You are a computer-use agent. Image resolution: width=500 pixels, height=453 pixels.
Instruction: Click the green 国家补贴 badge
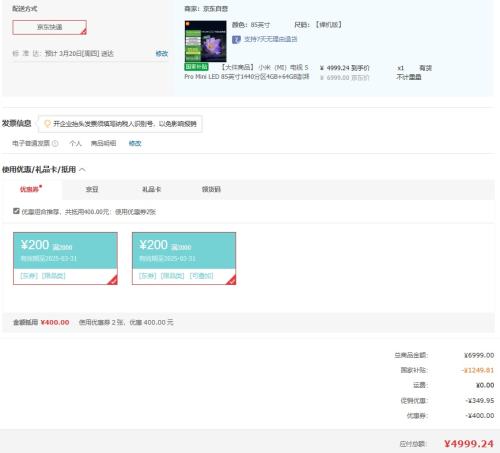pyautogui.click(x=196, y=67)
